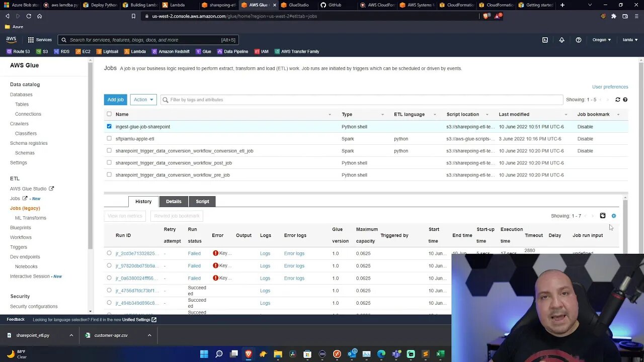The width and height of the screenshot is (644, 362).
Task: Open the AWS help question-mark icon
Action: tap(579, 40)
